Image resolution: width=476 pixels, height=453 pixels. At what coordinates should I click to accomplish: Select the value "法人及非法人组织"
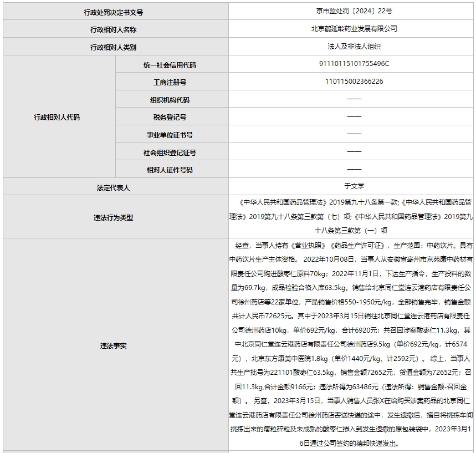(354, 46)
